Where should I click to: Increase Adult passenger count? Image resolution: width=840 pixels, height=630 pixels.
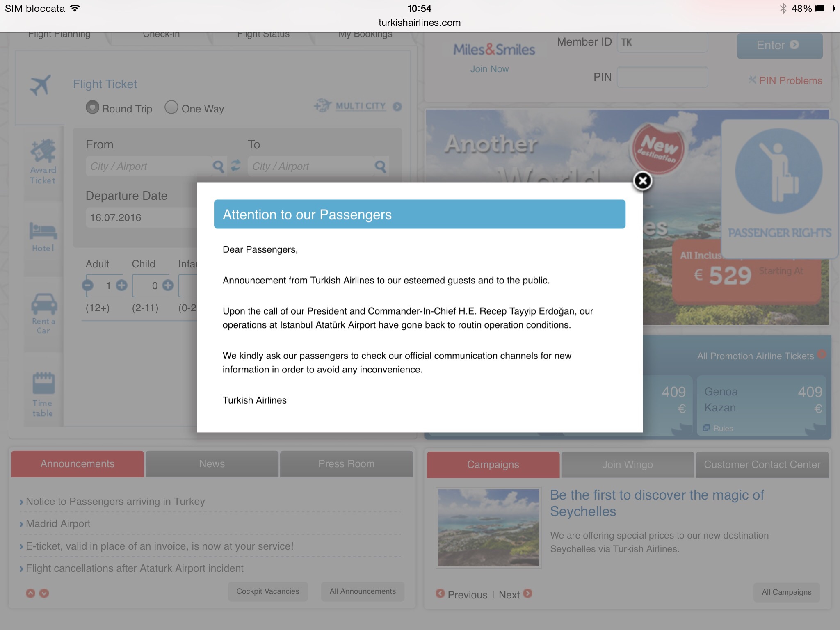pyautogui.click(x=121, y=285)
